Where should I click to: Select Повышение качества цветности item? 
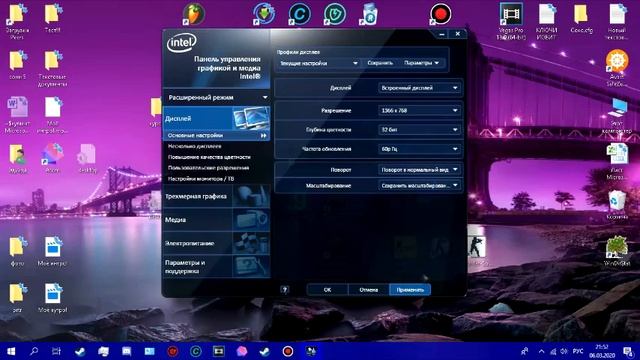click(209, 157)
